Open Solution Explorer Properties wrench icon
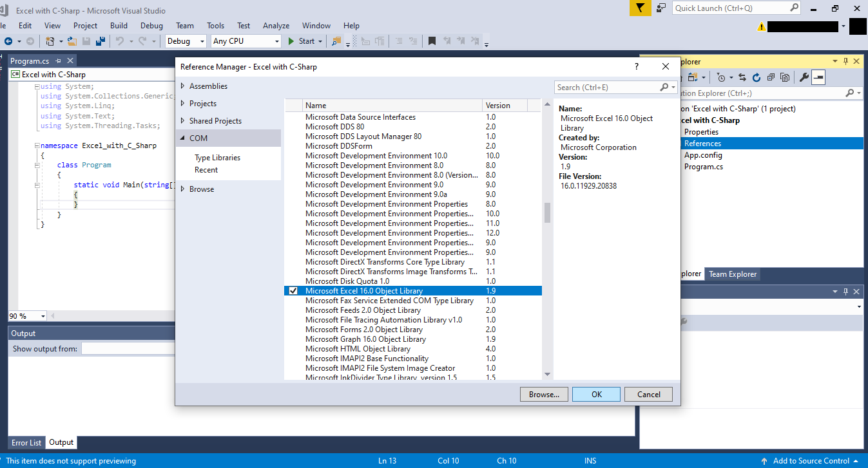Screen dimensions: 868x468 [x=804, y=77]
